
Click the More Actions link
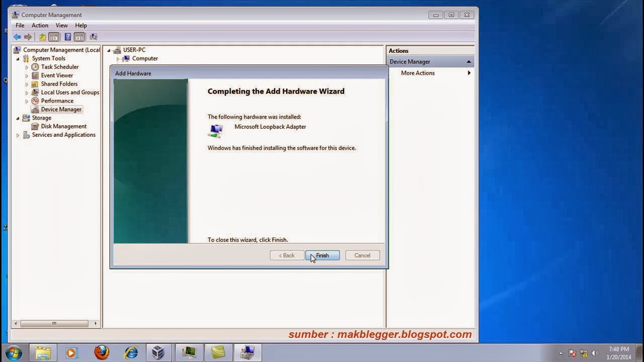point(418,73)
